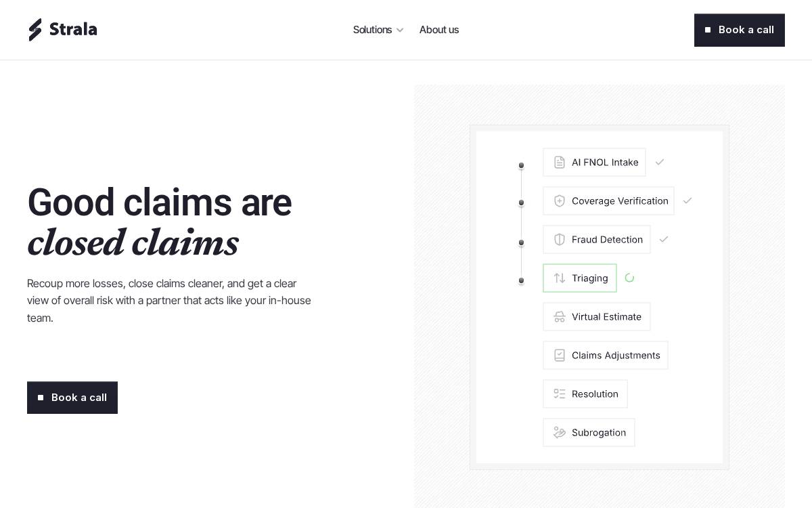Click the document icon in AI FNOL Intake

(x=560, y=163)
